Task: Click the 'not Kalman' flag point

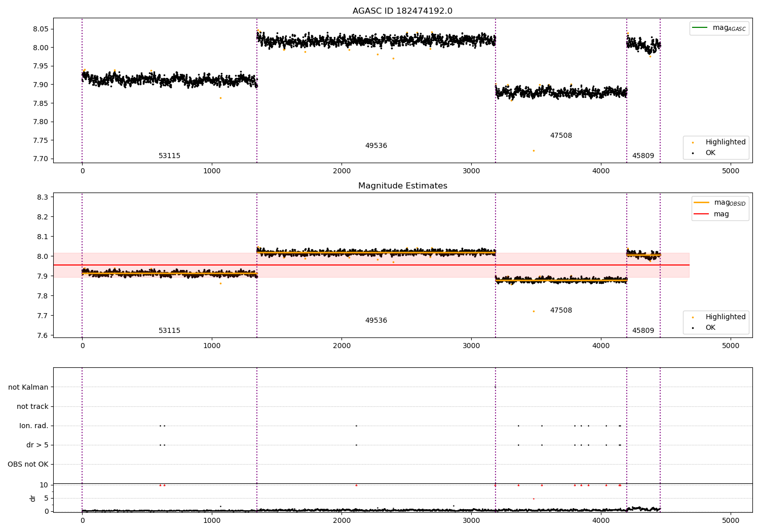Action: pos(495,387)
